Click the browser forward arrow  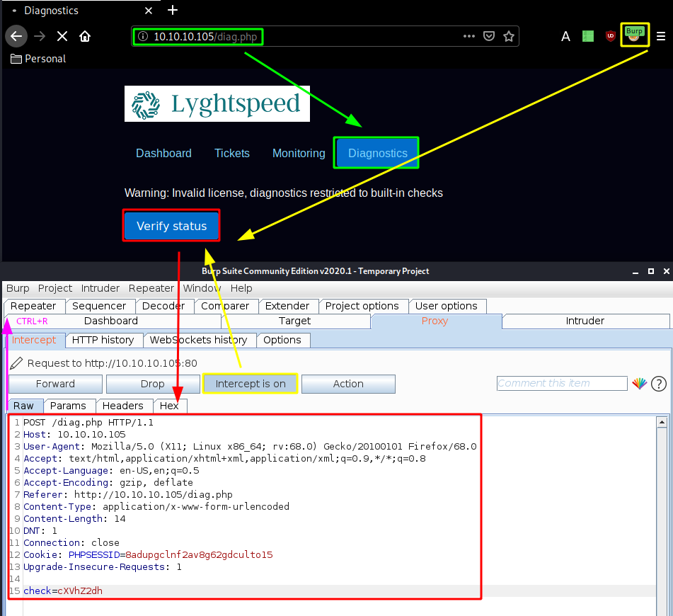tap(40, 37)
